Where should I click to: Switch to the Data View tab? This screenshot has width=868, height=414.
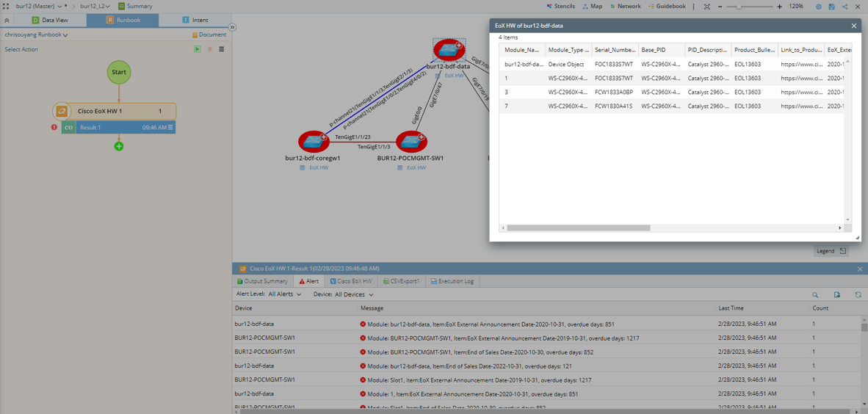click(50, 20)
